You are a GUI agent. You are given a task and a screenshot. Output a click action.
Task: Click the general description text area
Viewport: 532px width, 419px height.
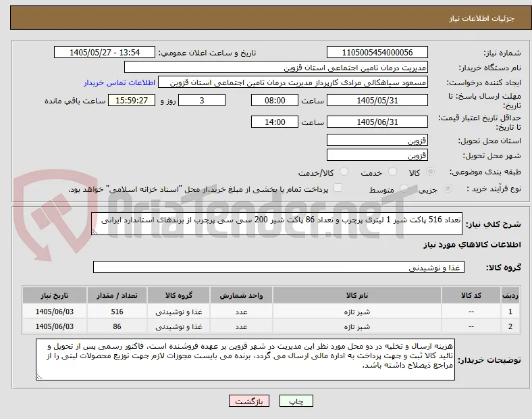(x=277, y=224)
